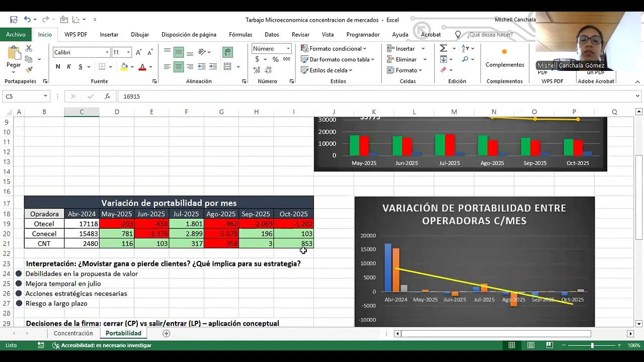Image resolution: width=644 pixels, height=362 pixels.
Task: Save the workbook with the quick-access save icon
Action: 14,20
